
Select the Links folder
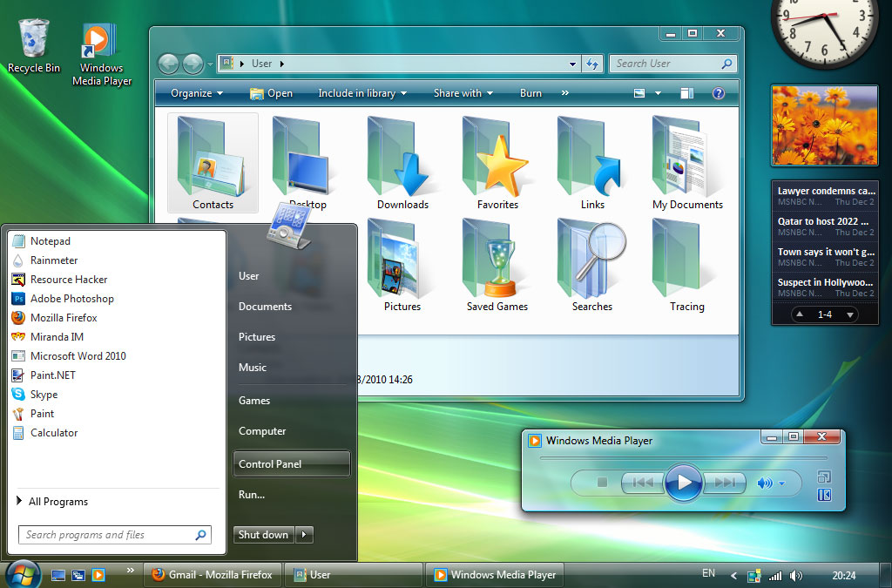point(592,163)
